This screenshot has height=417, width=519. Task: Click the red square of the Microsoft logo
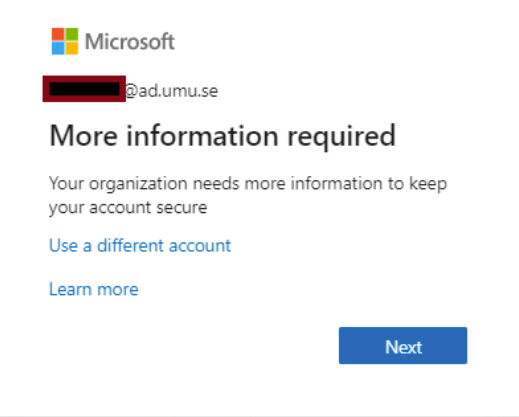coord(58,34)
